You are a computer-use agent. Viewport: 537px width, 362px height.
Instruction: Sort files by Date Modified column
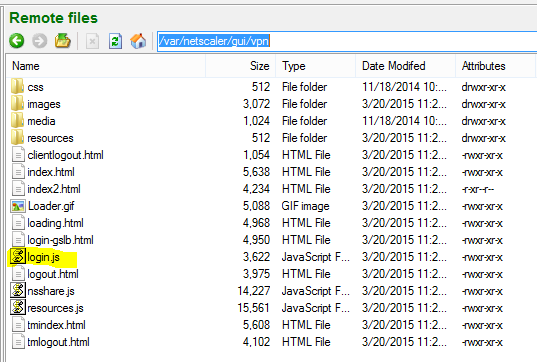pyautogui.click(x=406, y=66)
